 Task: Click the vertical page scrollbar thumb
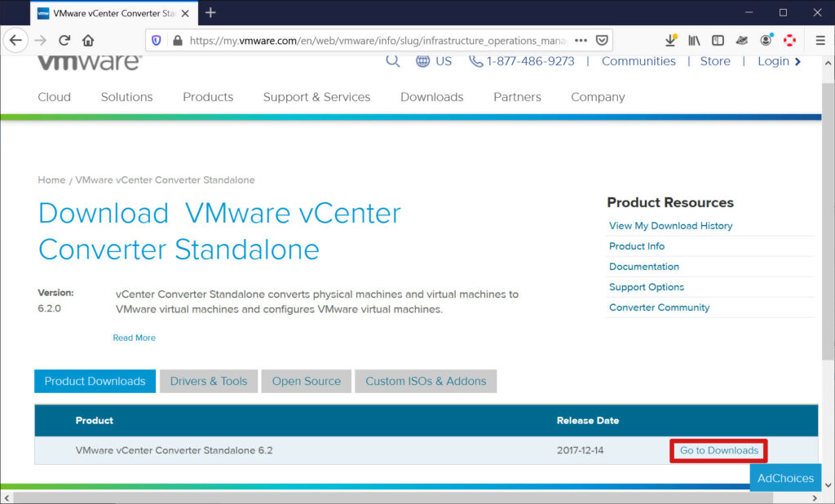point(828,221)
